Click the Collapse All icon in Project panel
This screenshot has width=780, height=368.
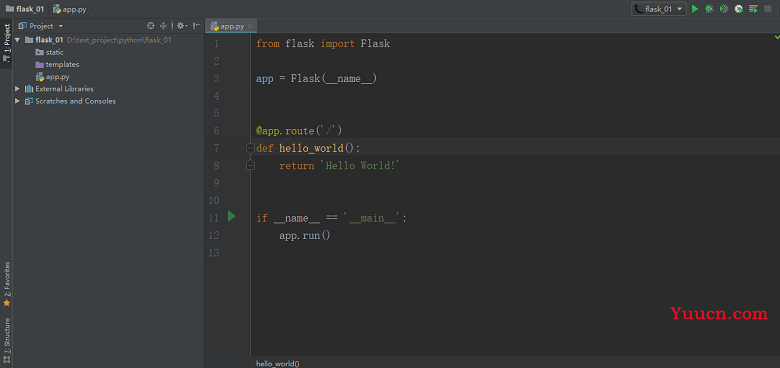click(x=163, y=26)
